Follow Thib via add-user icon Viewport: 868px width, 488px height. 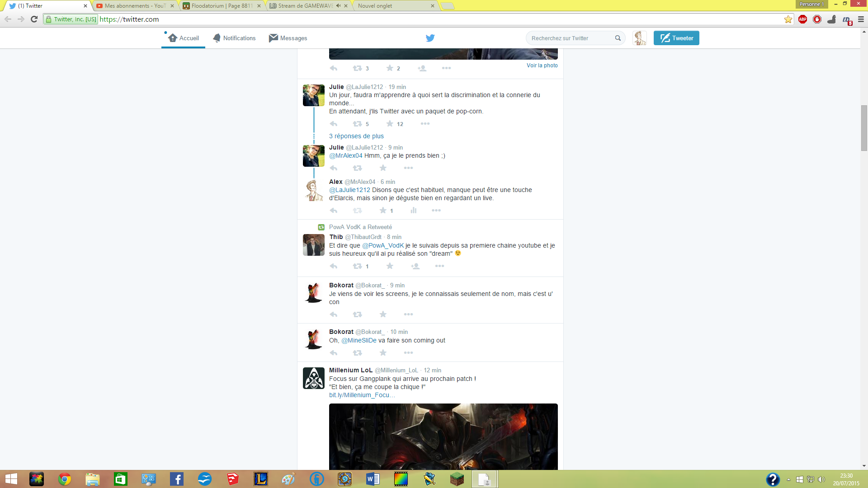coord(415,266)
